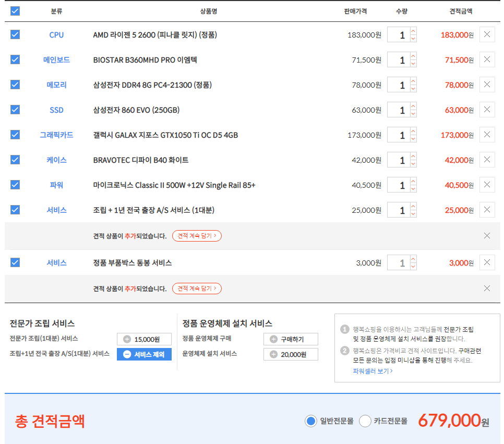Uncheck the 케이스 row checkbox
This screenshot has height=444, width=504.
(15, 160)
